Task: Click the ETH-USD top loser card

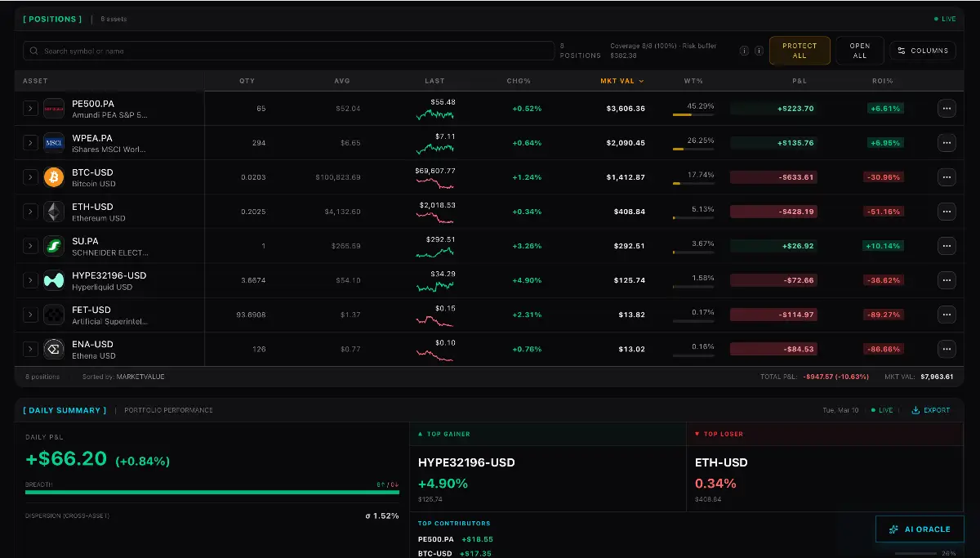Action: pyautogui.click(x=825, y=467)
